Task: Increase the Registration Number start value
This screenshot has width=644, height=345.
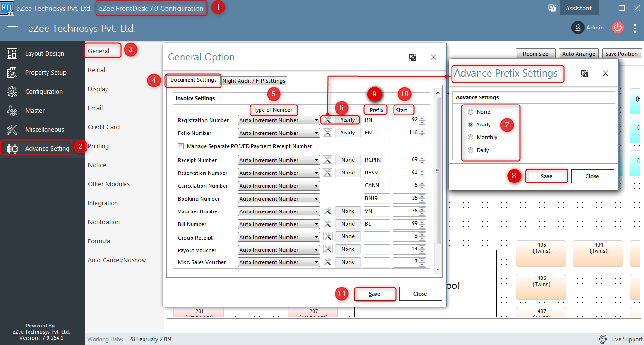Action: tap(422, 118)
